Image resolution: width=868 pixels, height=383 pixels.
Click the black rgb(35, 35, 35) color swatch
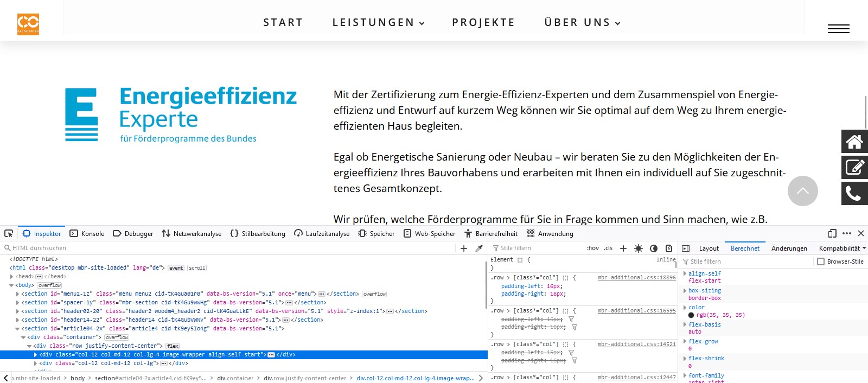[x=691, y=315]
